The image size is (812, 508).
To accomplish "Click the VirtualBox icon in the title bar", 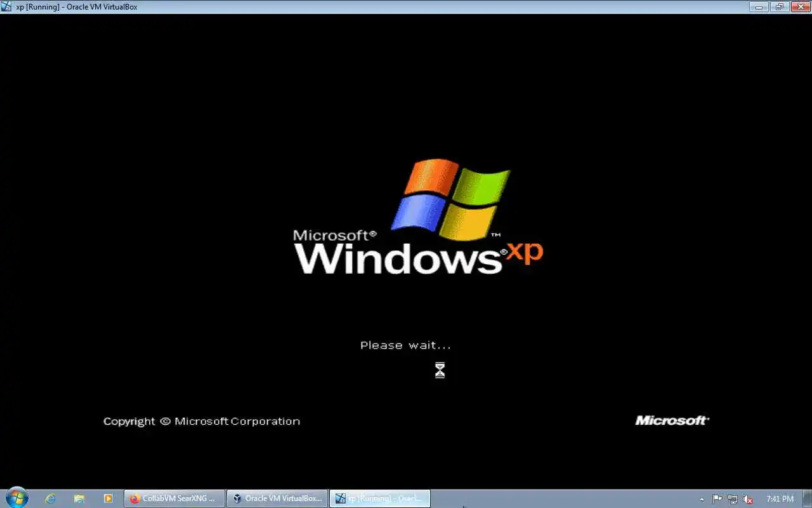I will point(6,7).
